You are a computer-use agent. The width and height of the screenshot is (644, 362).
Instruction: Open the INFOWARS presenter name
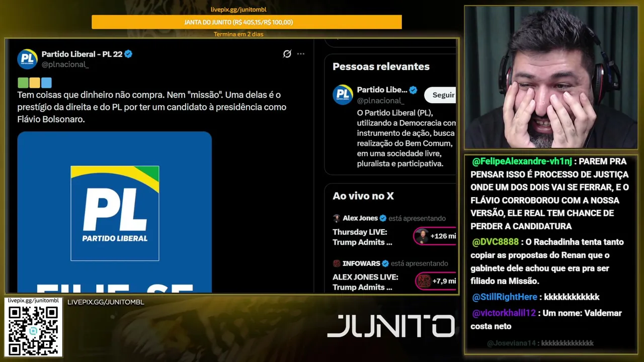(x=361, y=263)
